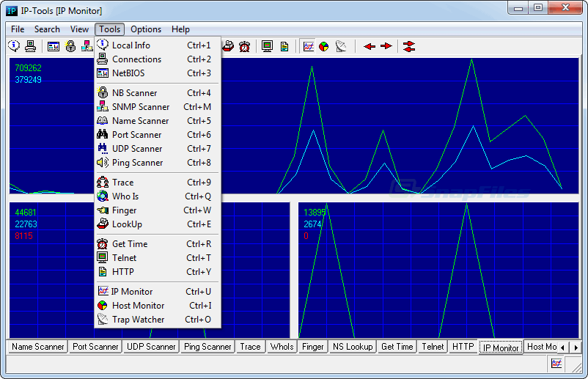
Task: Launch Trace from the Tools menu
Action: pos(158,183)
